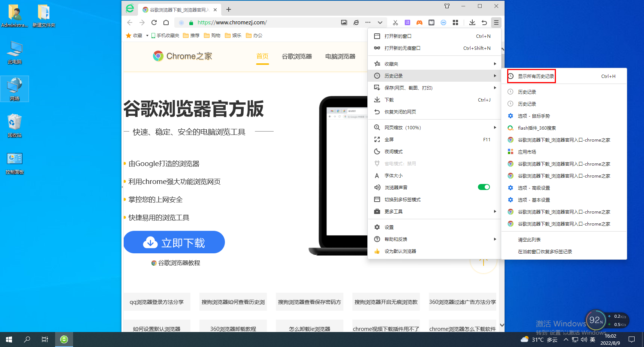Choose 设为默认浏览器 menu item
Screen dimensions: 644x347
pyautogui.click(x=434, y=251)
